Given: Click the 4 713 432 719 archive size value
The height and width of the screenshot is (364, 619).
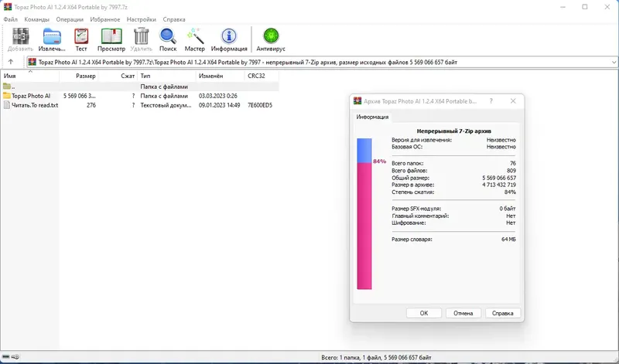Looking at the screenshot, I should pos(499,185).
